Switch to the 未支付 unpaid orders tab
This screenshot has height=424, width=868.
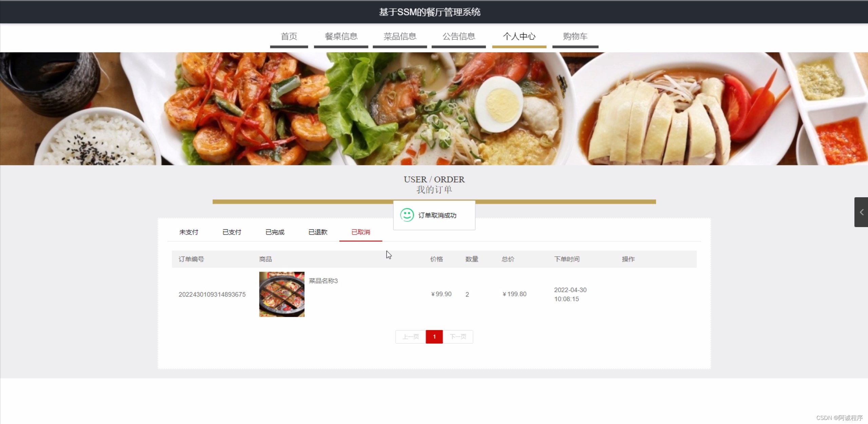(188, 232)
